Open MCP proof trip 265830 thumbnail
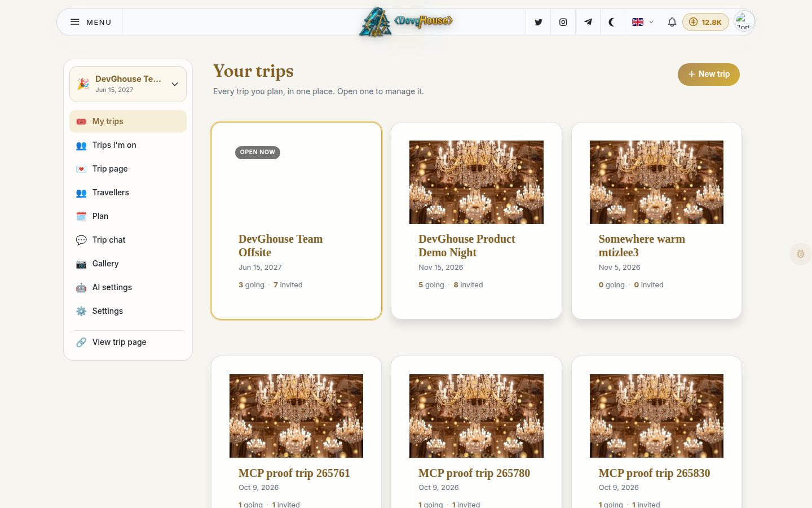Image resolution: width=812 pixels, height=508 pixels. (656, 416)
